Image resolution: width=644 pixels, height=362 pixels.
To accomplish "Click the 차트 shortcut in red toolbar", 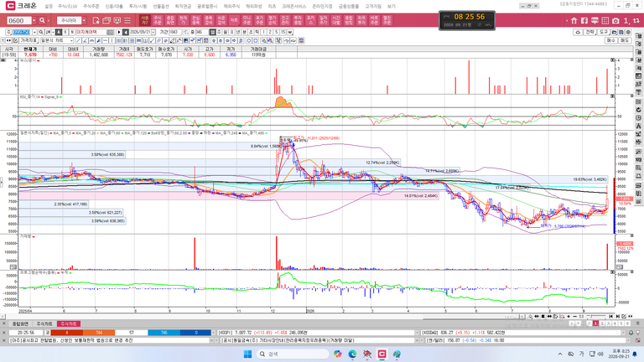I will pyautogui.click(x=234, y=20).
